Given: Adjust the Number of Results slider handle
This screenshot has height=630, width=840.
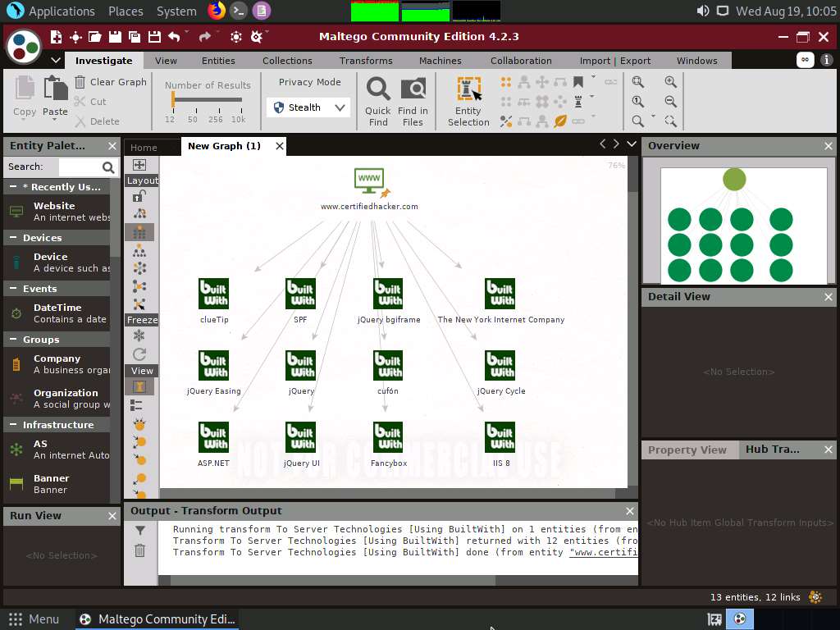Looking at the screenshot, I should (173, 99).
